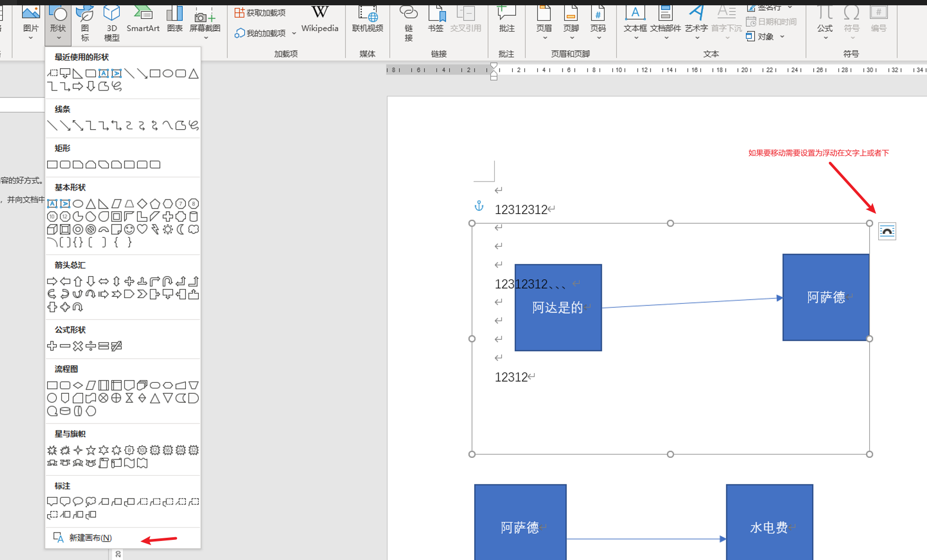Pick the cloud callout under 标注
This screenshot has height=560, width=927.
(x=91, y=501)
